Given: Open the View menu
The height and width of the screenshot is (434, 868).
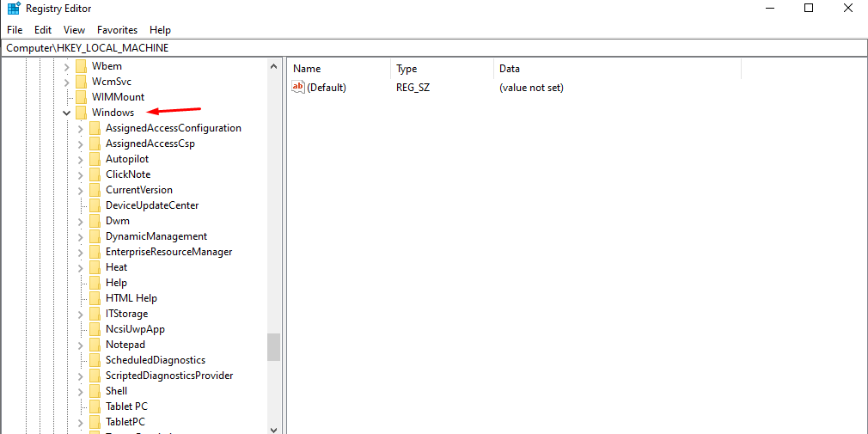Looking at the screenshot, I should click(74, 30).
